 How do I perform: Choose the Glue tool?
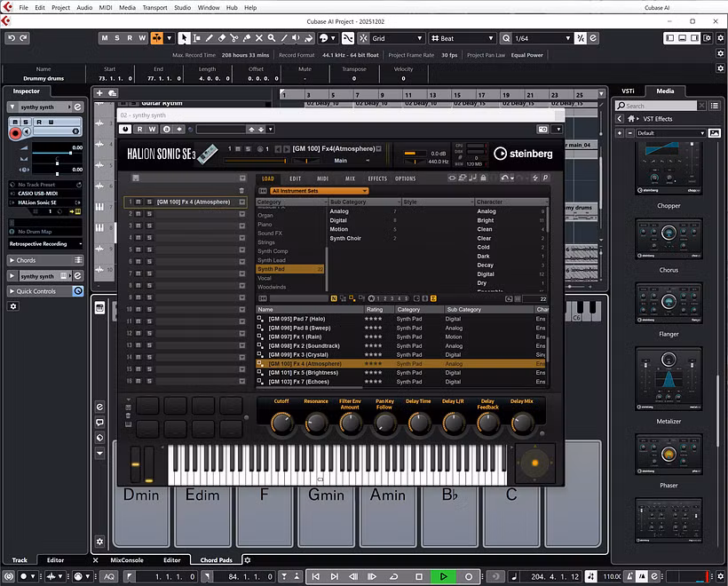point(247,38)
